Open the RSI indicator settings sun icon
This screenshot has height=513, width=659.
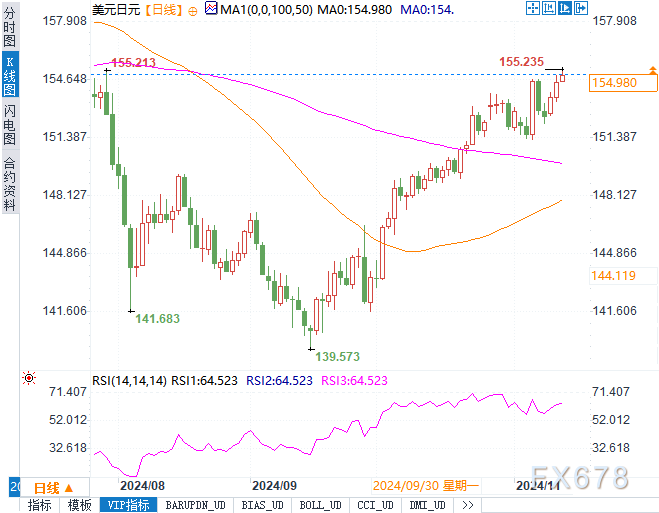28,379
